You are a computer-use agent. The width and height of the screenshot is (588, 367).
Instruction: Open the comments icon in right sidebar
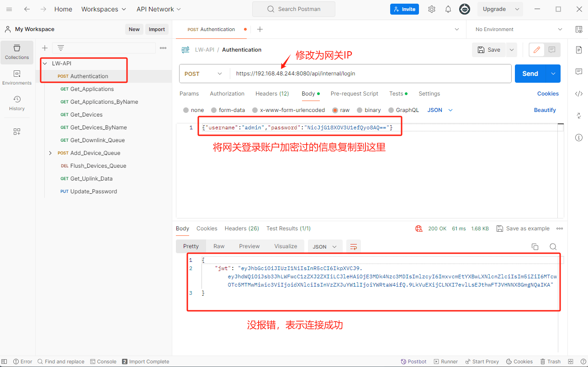tap(579, 72)
